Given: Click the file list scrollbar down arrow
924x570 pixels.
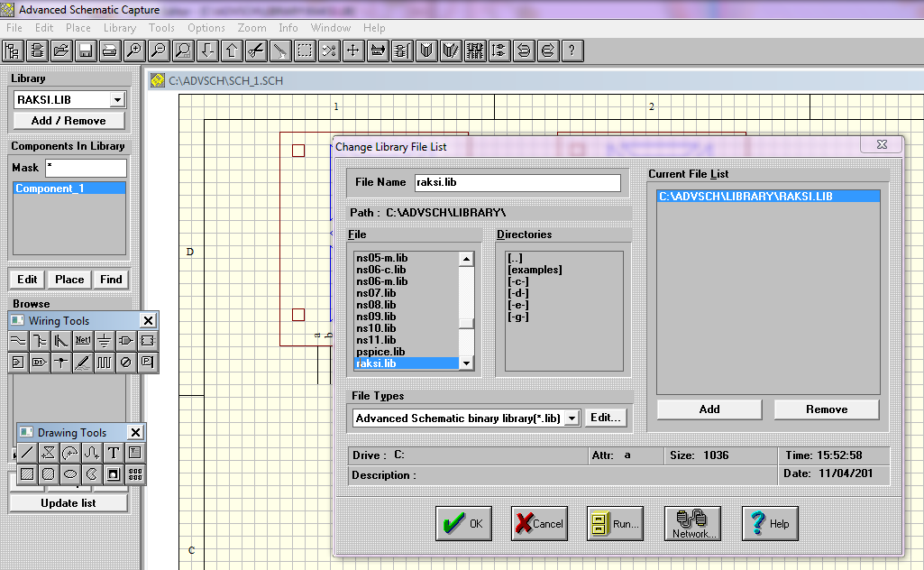Looking at the screenshot, I should (x=466, y=363).
